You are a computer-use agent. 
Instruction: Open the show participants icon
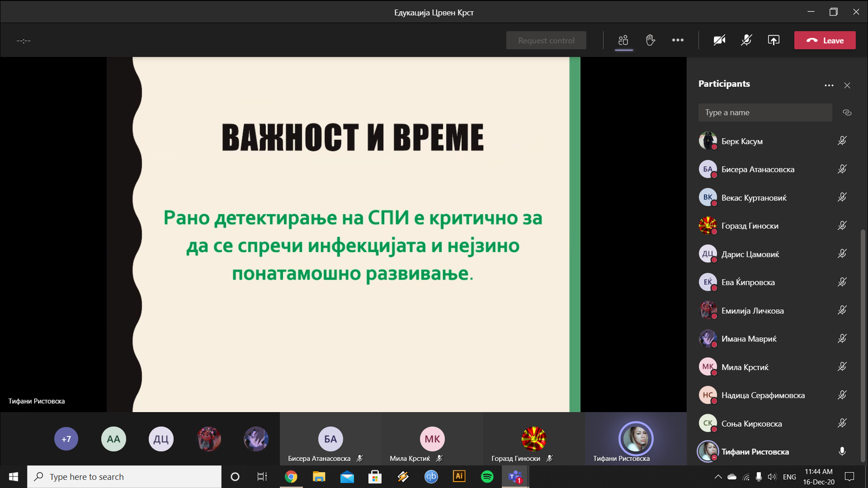coord(623,40)
